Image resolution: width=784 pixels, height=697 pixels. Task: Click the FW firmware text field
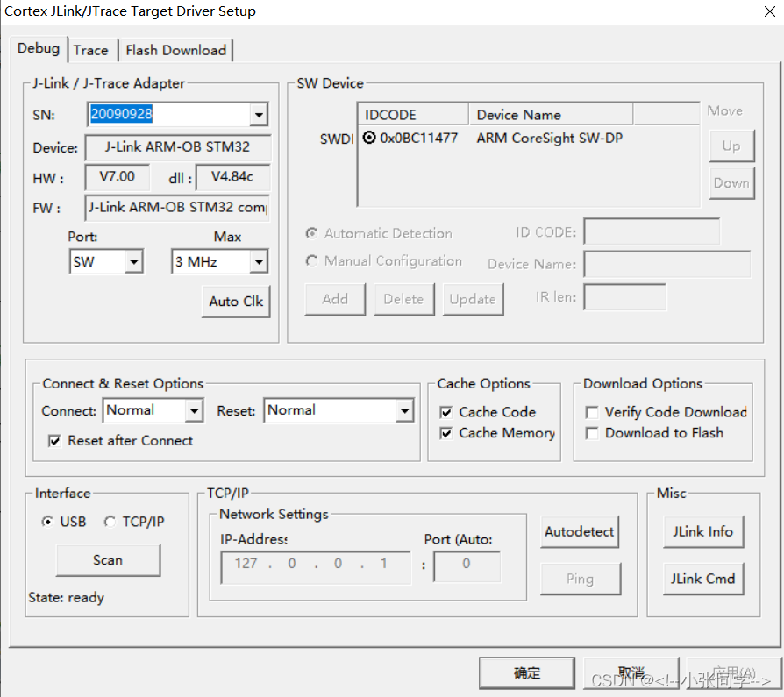pos(177,208)
